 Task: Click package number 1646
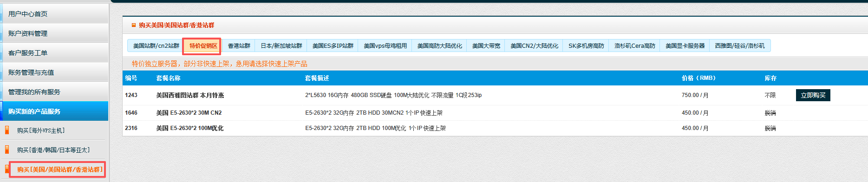[131, 113]
